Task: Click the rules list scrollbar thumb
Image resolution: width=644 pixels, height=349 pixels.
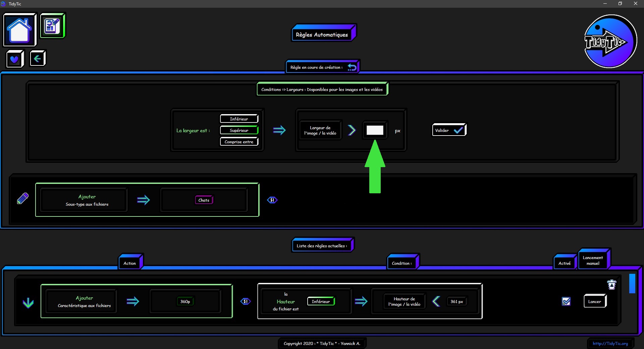Action: pos(632,284)
